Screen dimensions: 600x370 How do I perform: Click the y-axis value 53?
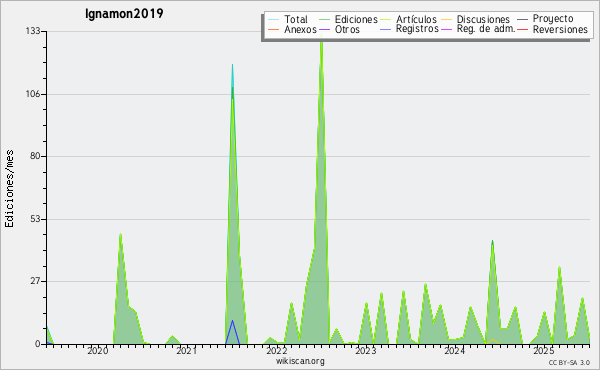coord(35,219)
